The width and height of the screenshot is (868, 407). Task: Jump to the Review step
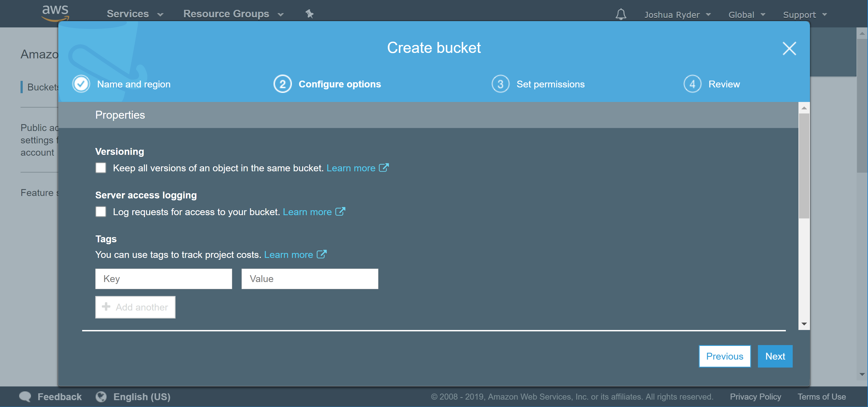(724, 84)
